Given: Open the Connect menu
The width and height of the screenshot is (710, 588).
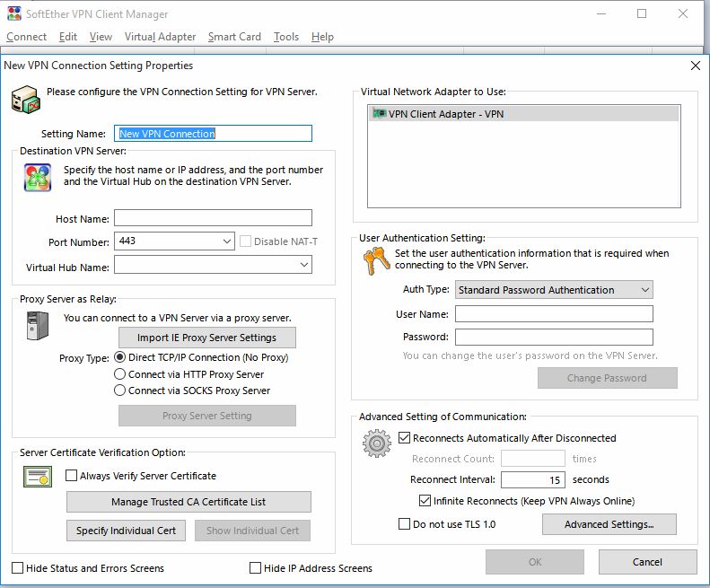Looking at the screenshot, I should pos(26,37).
